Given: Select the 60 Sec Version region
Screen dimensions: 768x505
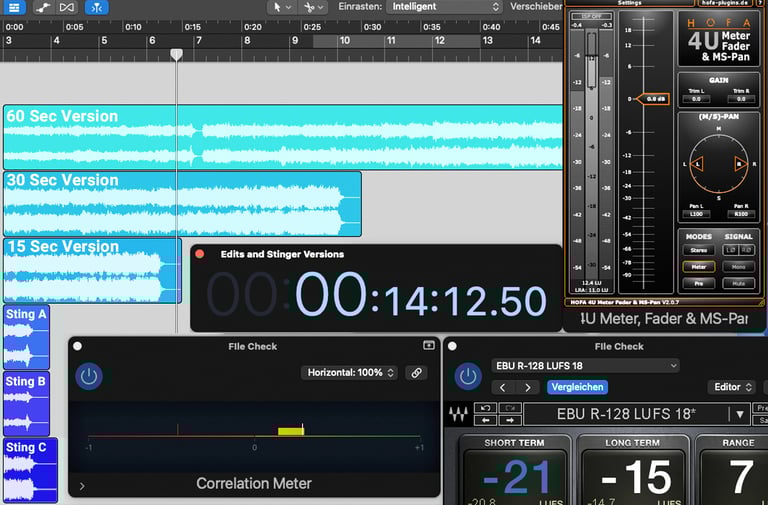Looking at the screenshot, I should pos(283,137).
